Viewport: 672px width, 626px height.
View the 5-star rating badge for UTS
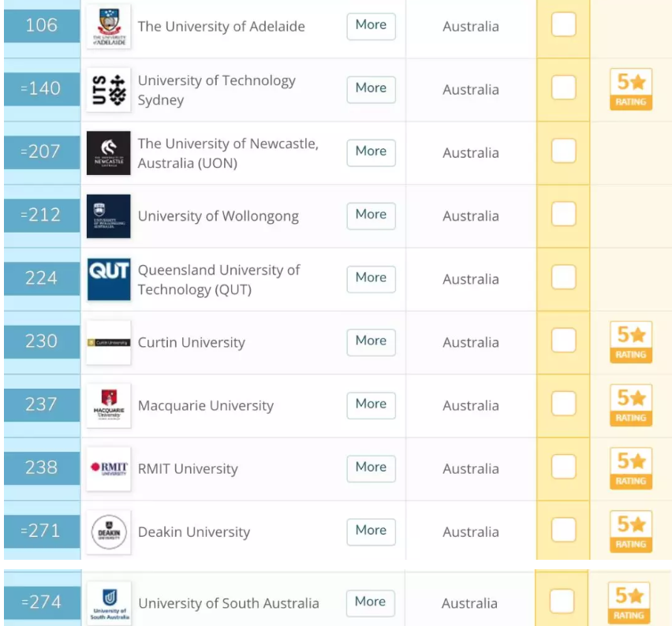tap(631, 89)
